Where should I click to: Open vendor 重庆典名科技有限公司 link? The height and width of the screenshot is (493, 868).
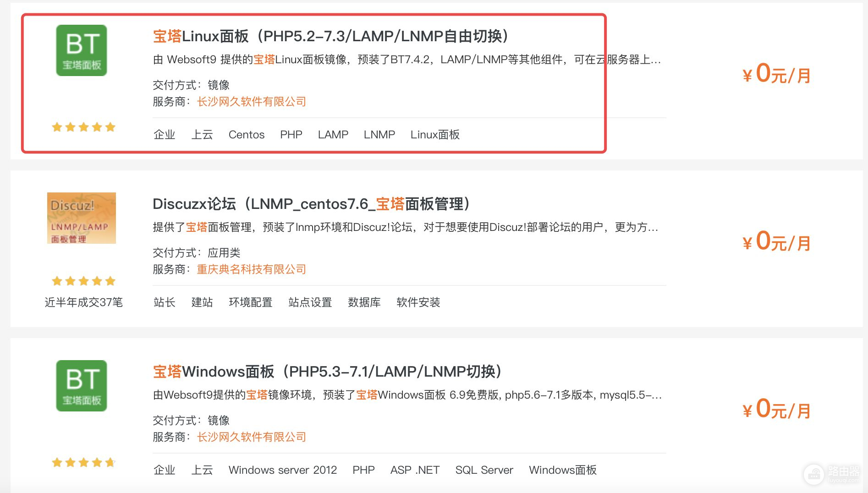tap(252, 269)
